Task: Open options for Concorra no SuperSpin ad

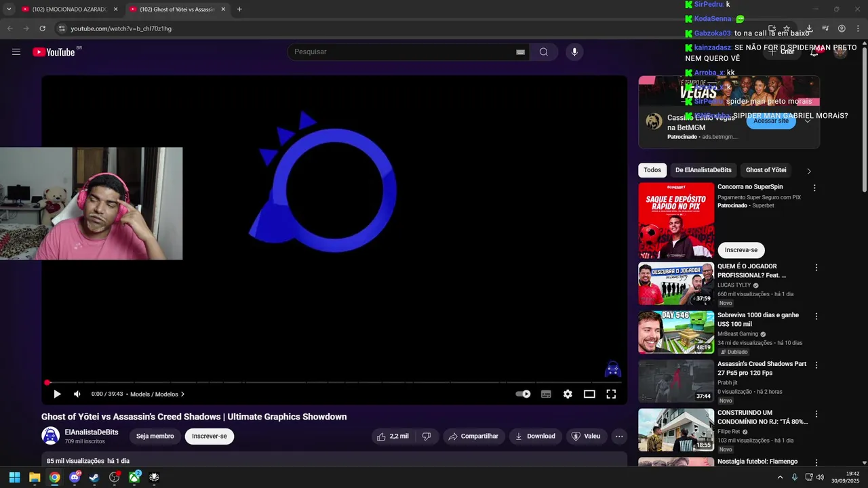Action: click(x=814, y=188)
